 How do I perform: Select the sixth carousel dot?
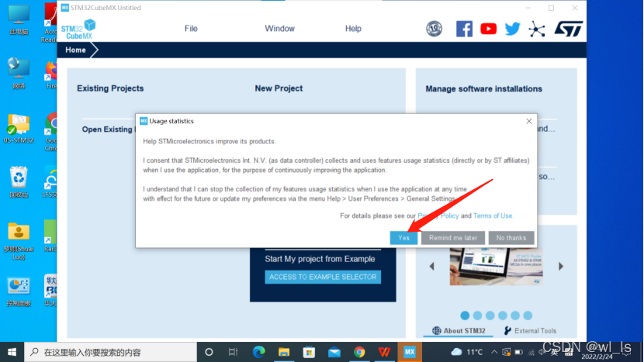click(528, 315)
